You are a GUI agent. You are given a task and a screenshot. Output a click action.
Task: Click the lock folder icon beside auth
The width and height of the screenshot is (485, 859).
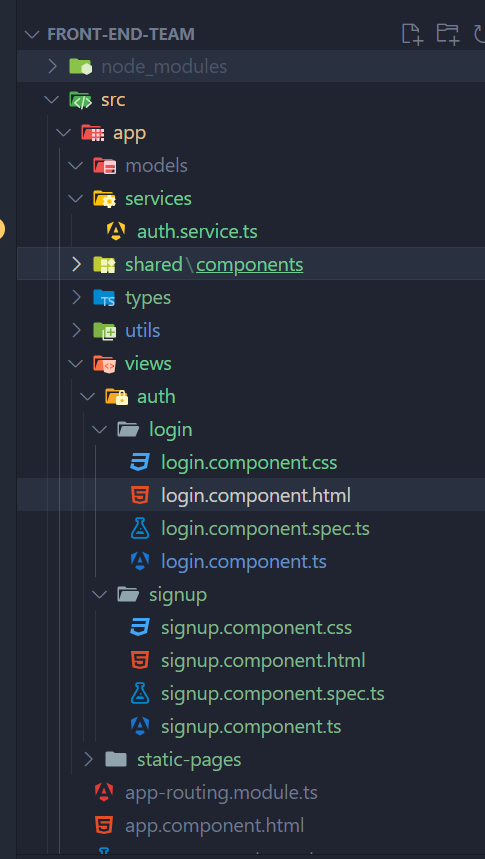pyautogui.click(x=116, y=397)
